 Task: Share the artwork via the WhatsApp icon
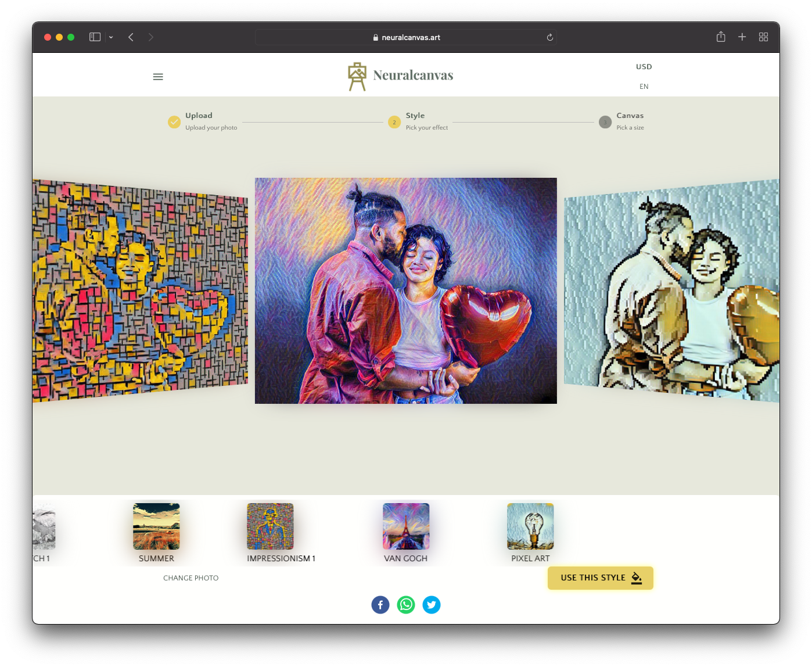coord(406,605)
